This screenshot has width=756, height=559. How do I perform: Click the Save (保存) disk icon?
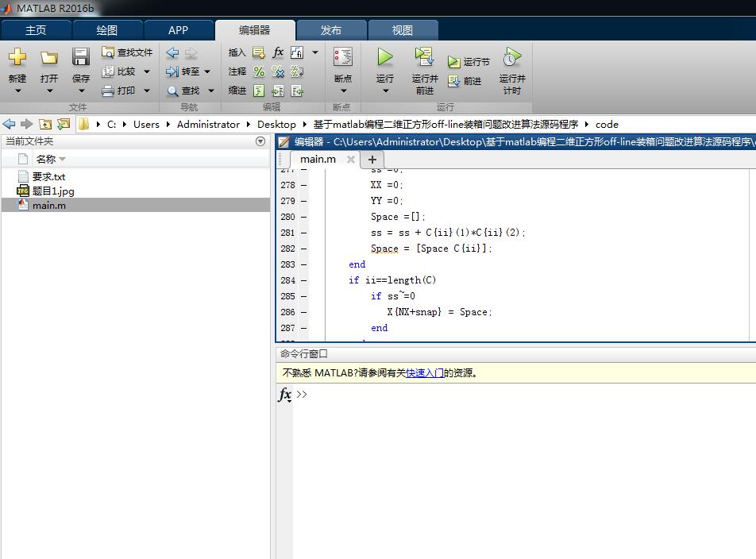tap(80, 56)
